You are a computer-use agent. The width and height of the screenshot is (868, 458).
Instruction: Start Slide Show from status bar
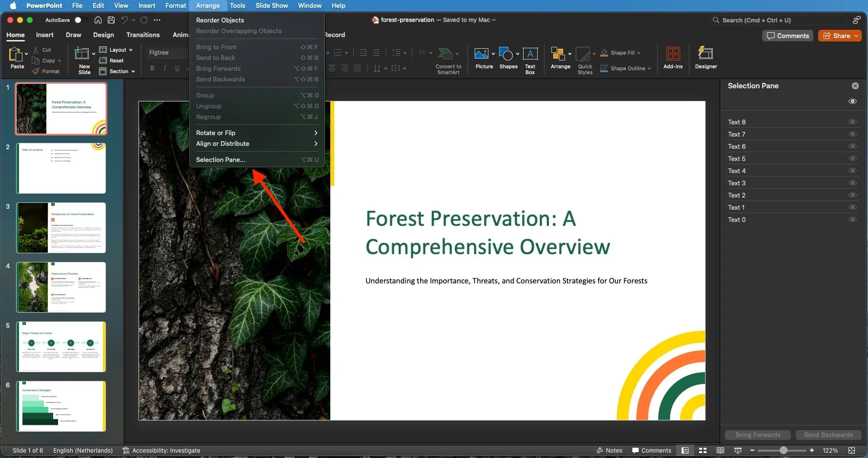point(737,450)
